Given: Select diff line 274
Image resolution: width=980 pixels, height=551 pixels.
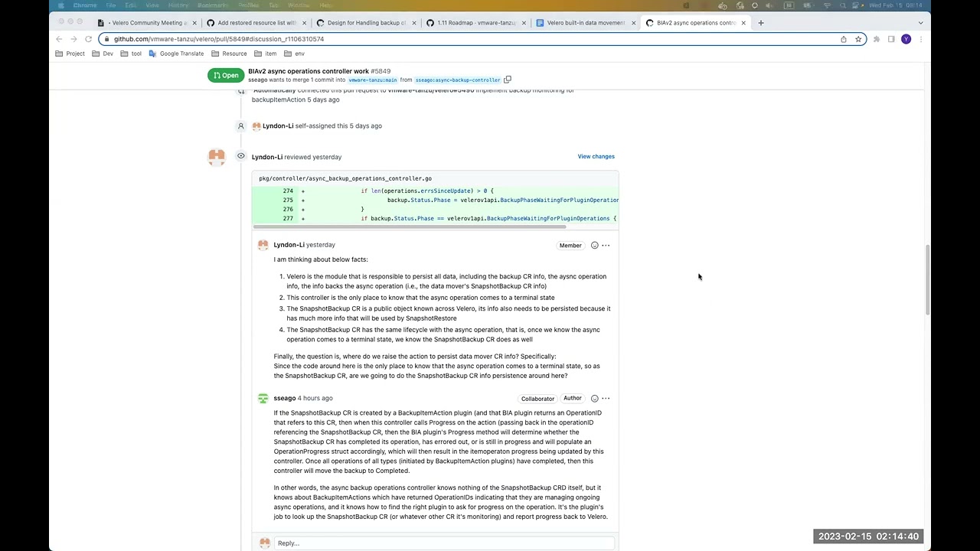Looking at the screenshot, I should coord(288,191).
